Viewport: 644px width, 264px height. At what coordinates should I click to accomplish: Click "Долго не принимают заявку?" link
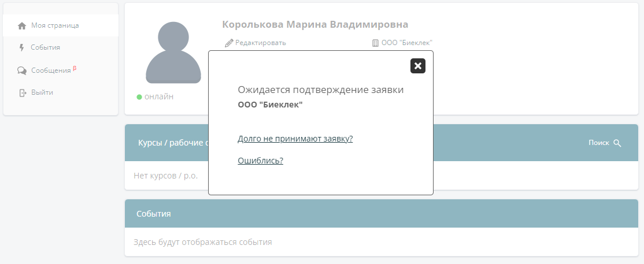tap(295, 139)
